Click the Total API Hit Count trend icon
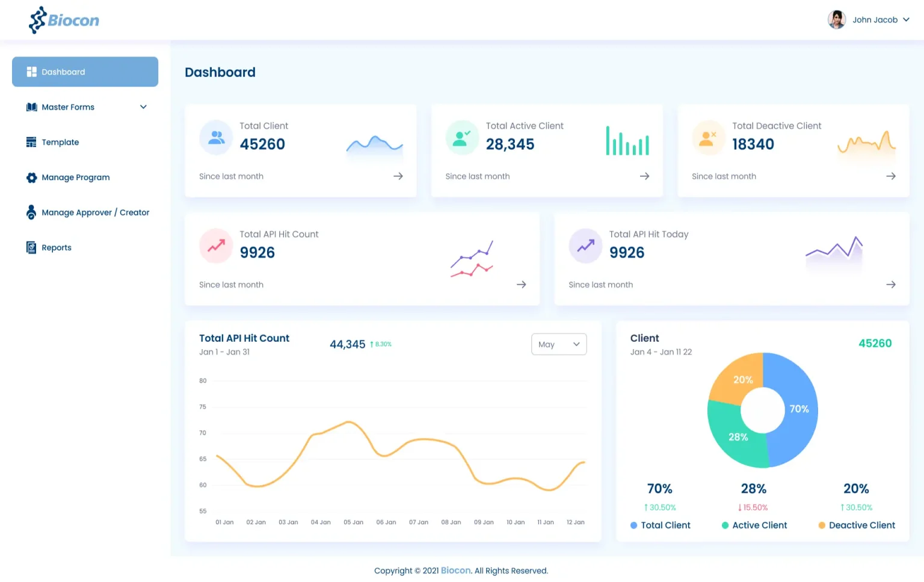 coord(216,246)
